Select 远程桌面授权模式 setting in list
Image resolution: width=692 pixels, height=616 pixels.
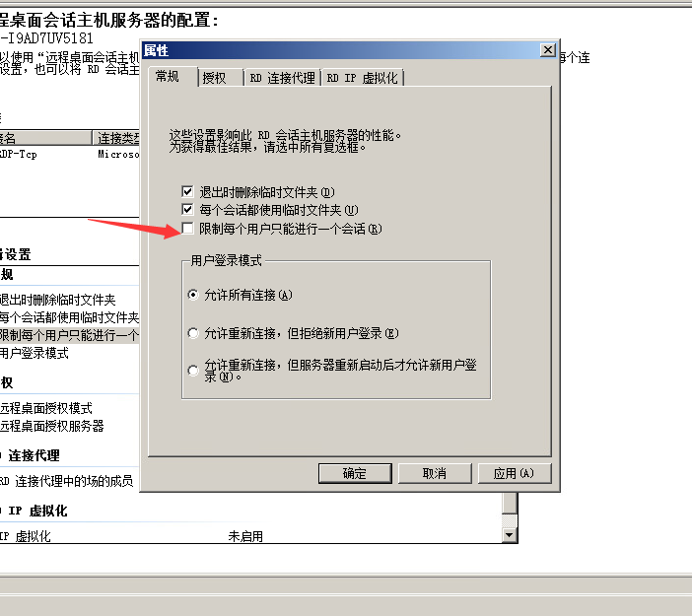point(46,408)
